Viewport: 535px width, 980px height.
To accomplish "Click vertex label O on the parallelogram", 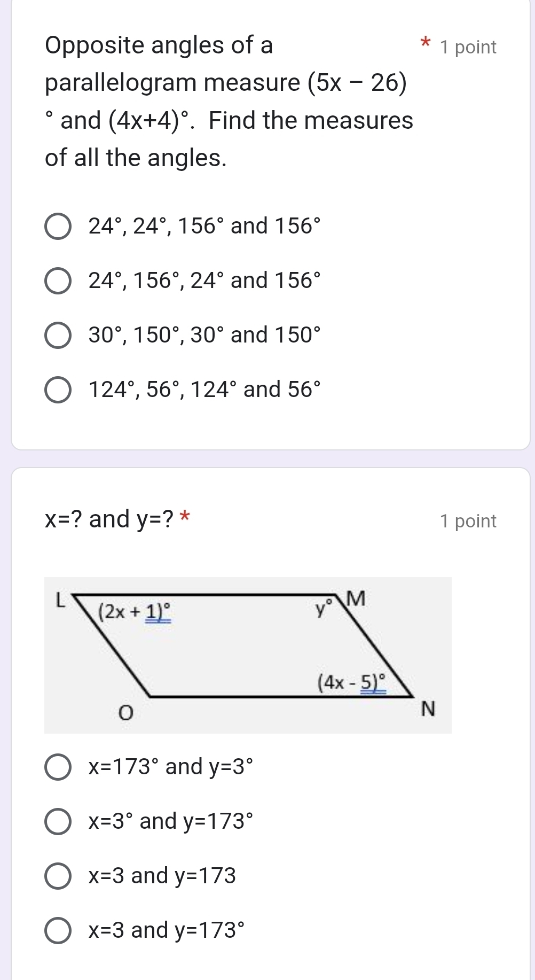I will 125,713.
